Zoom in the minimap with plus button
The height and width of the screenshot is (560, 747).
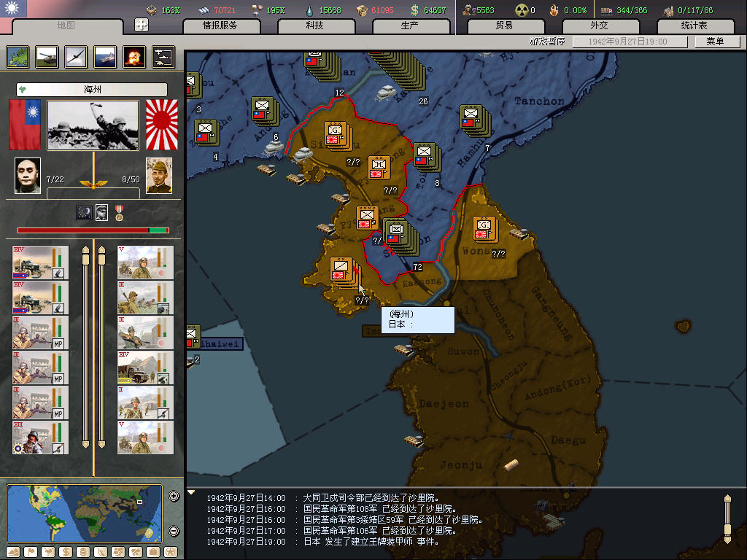tap(174, 496)
